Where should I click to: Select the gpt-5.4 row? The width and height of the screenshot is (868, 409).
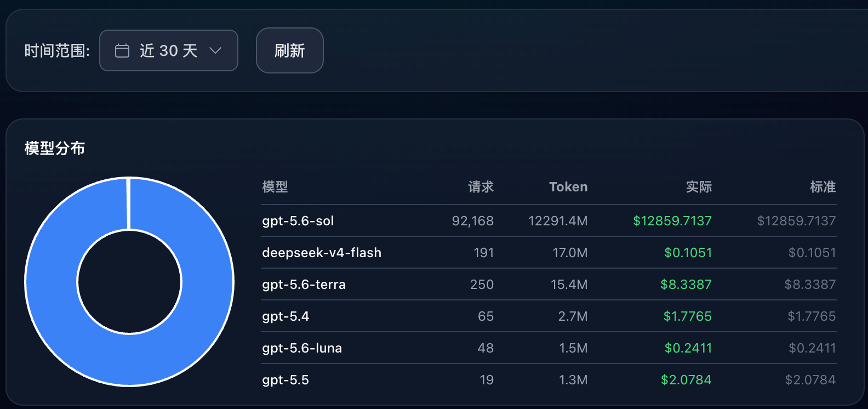[549, 316]
